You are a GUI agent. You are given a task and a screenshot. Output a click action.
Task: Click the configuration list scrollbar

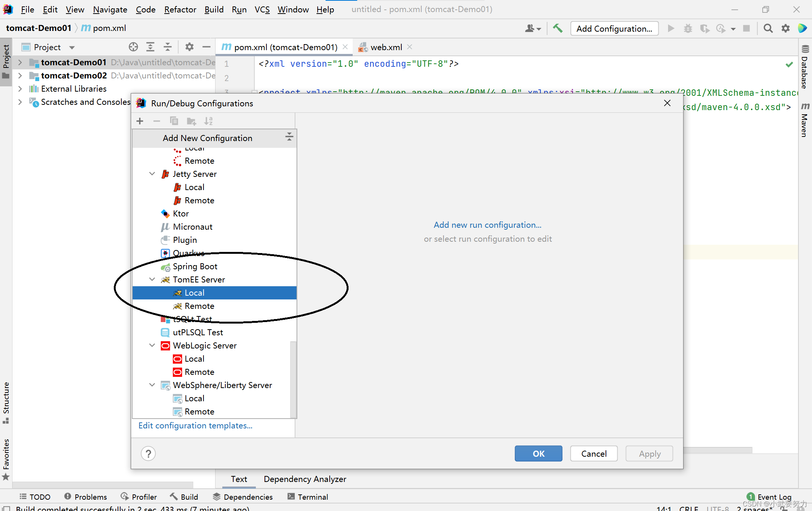(293, 379)
